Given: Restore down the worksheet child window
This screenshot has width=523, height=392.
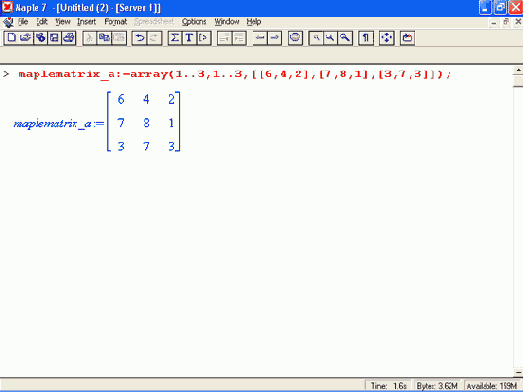Looking at the screenshot, I should [506, 22].
